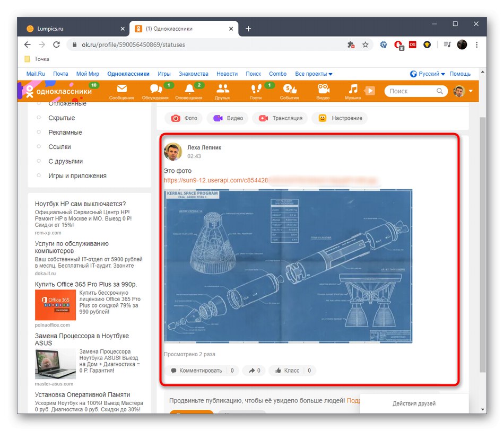Open Игры in the top bar
Viewport: 504px width, 431px height.
[164, 74]
